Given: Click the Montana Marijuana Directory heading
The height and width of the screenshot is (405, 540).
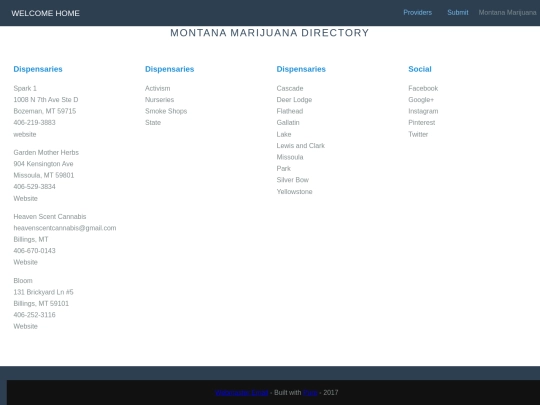Looking at the screenshot, I should [270, 33].
